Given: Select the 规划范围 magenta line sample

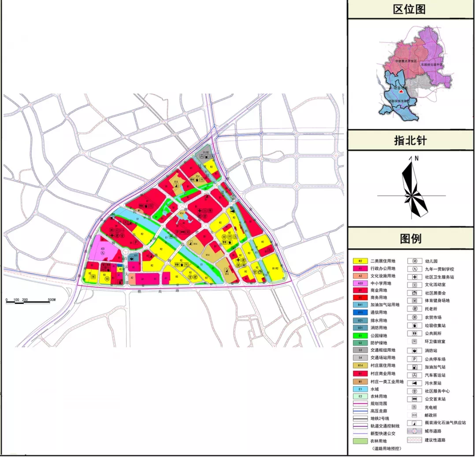Looking at the screenshot, I should coord(361,404).
